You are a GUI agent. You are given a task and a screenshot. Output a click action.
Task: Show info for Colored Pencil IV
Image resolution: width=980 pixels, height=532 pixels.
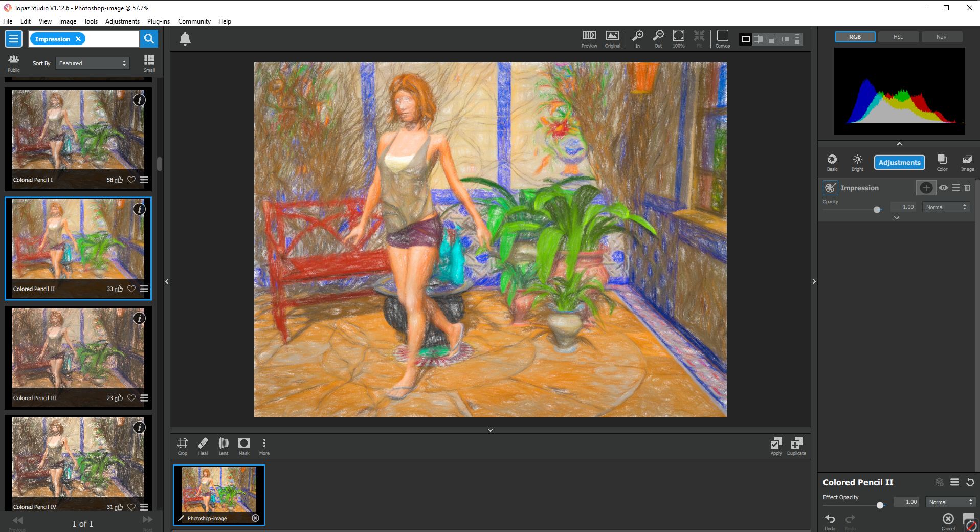[x=139, y=427]
